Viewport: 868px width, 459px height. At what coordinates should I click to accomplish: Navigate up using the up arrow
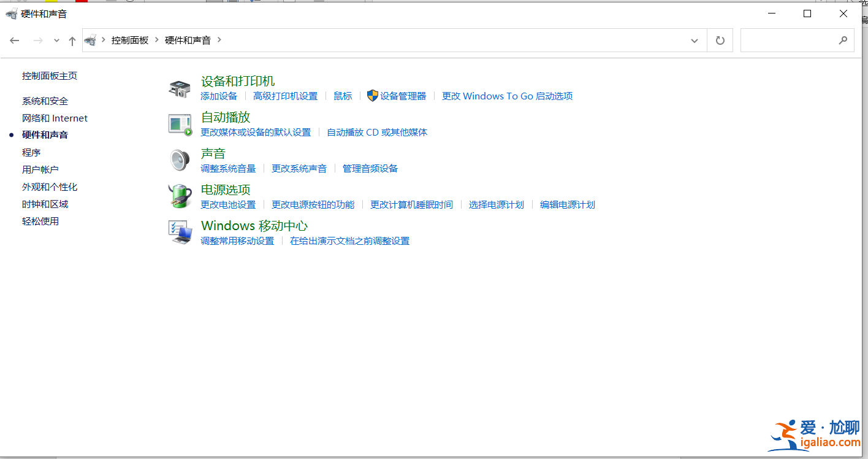point(72,40)
